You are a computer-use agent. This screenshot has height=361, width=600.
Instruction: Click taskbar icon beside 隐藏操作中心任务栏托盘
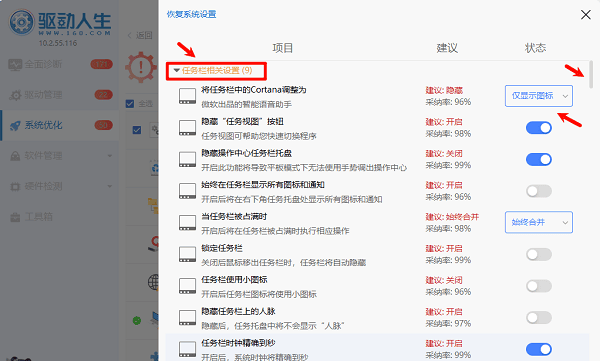(x=188, y=159)
